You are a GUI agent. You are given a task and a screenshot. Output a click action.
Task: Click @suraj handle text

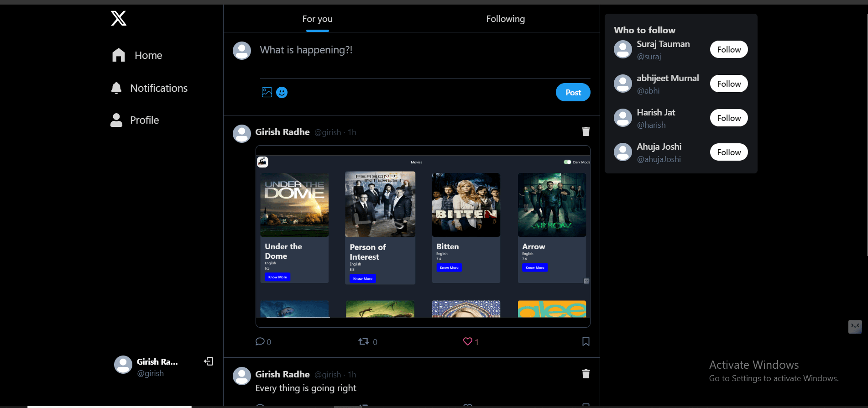(x=649, y=57)
